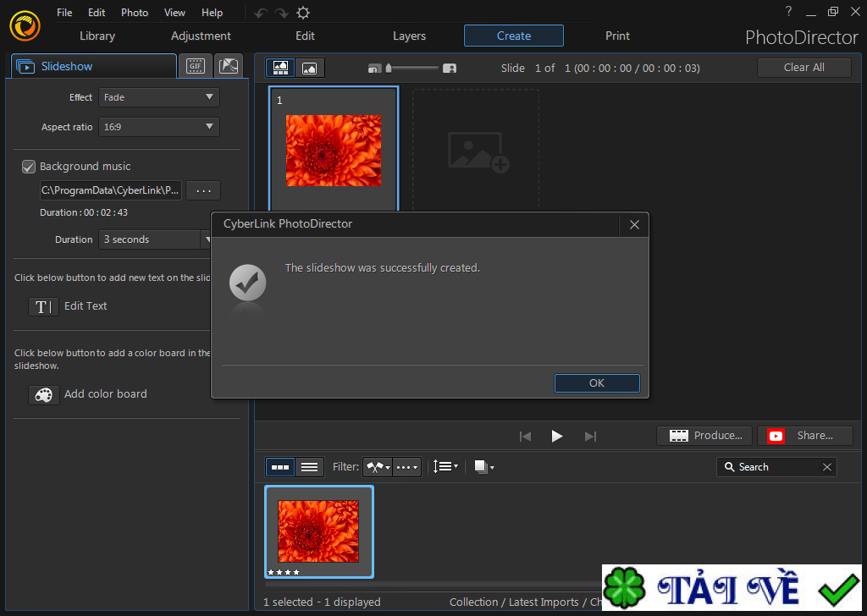Switch browser to list view
Image resolution: width=867 pixels, height=616 pixels.
point(308,466)
